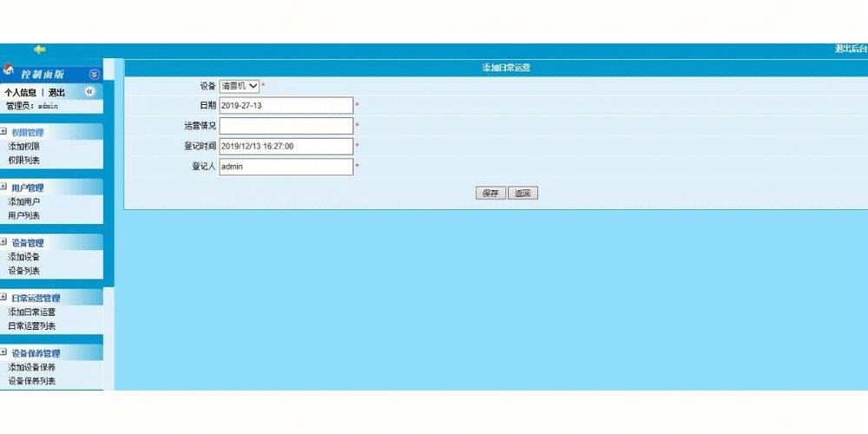
Task: Click the 登记人 field containing admin
Action: tap(286, 167)
